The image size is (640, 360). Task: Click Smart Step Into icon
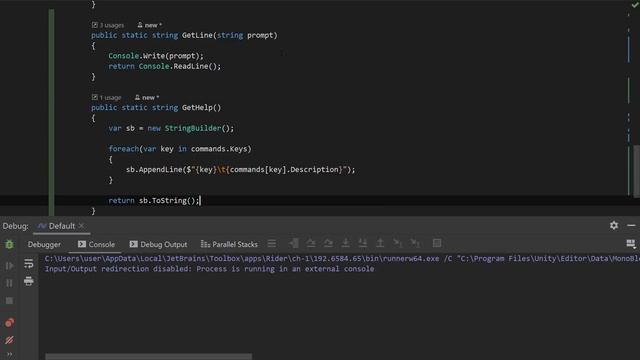click(x=362, y=244)
